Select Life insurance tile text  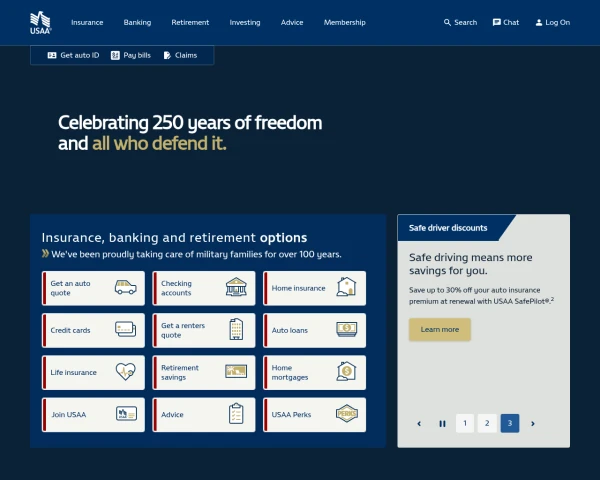73,372
